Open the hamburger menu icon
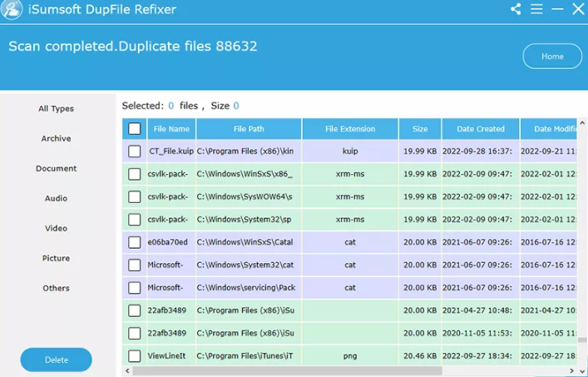 tap(536, 9)
